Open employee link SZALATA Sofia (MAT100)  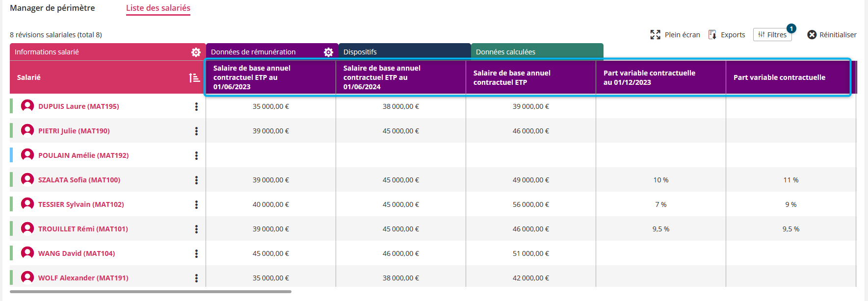pos(79,180)
